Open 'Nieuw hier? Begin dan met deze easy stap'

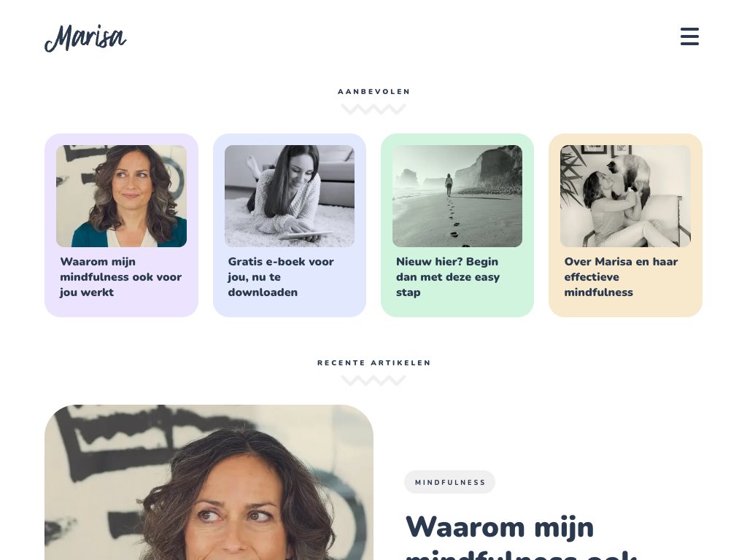pos(448,276)
